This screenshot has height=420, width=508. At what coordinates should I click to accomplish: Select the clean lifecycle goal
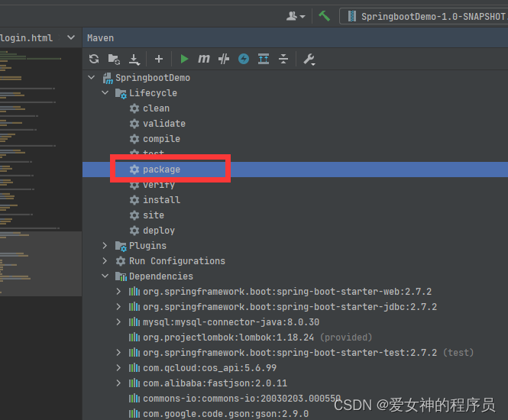(x=156, y=108)
